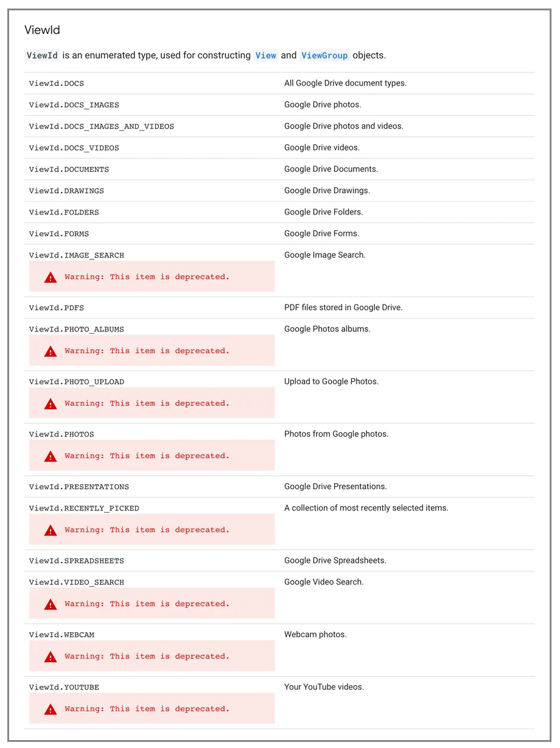Click 'Google Drive Folders.' description
Screen dimensions: 560x748
coord(323,212)
